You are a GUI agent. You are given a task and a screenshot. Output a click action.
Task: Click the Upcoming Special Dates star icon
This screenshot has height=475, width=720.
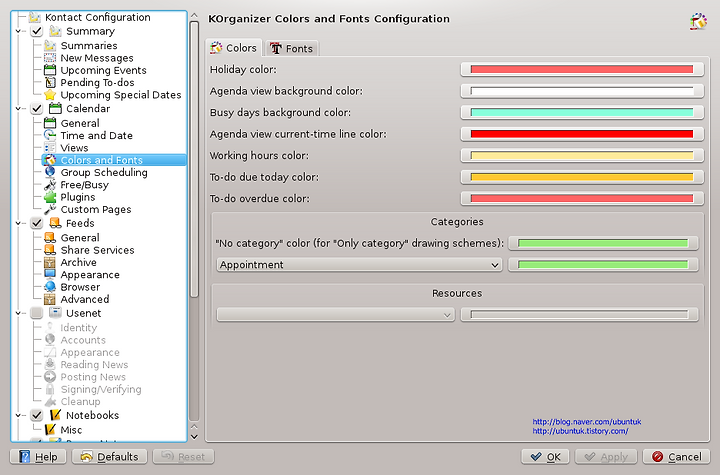(x=50, y=95)
